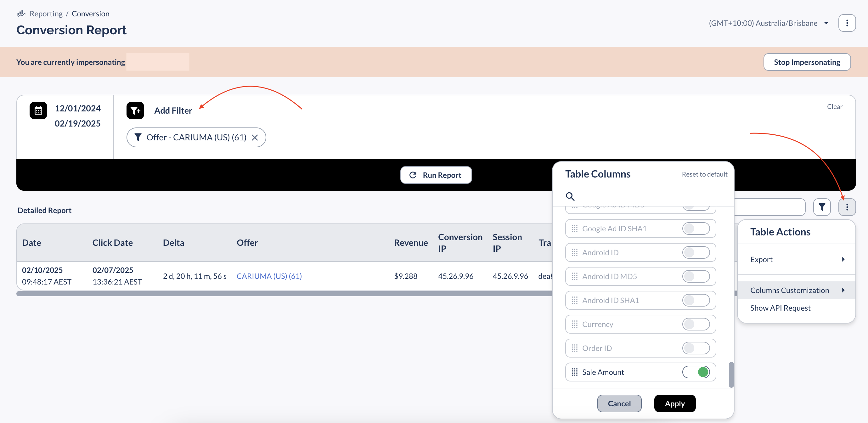Disable the Sale Amount column toggle
Image resolution: width=868 pixels, height=423 pixels.
click(x=696, y=372)
